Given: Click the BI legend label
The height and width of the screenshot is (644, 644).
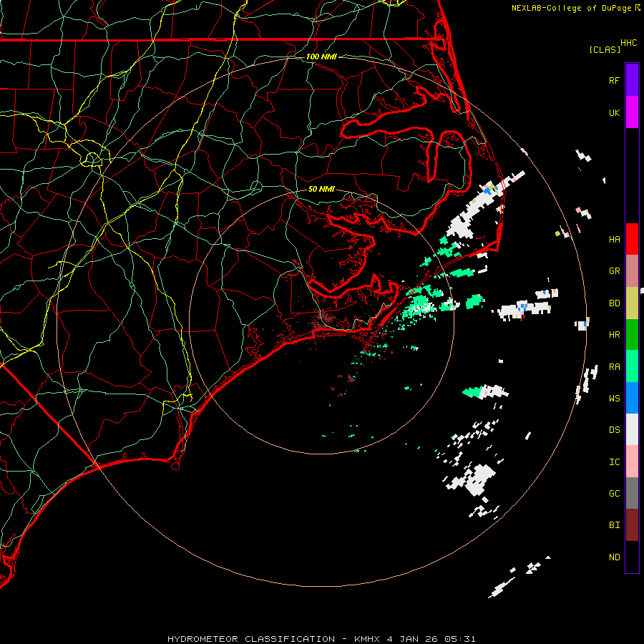Looking at the screenshot, I should [614, 525].
